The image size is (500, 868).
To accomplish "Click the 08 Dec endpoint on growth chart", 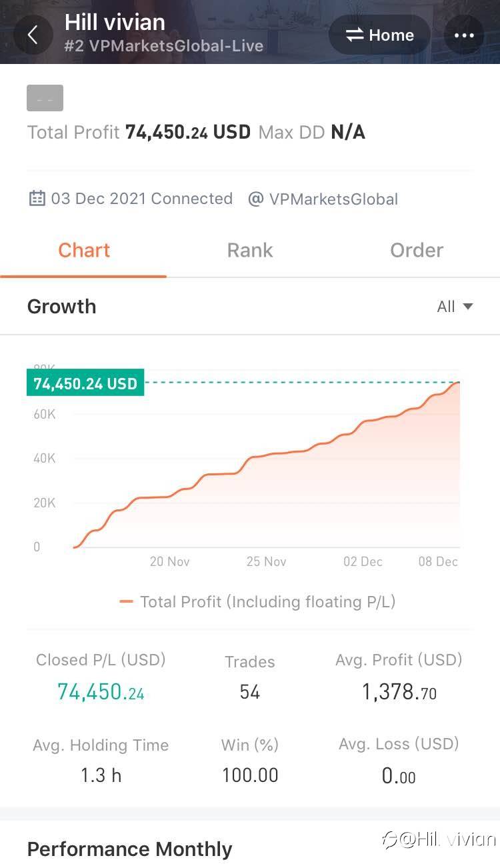I will pos(459,383).
